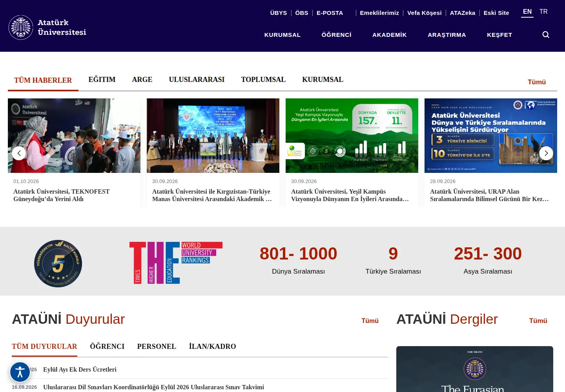
Task: Click the Atatürk Üniversitesi logo
Action: [x=47, y=27]
